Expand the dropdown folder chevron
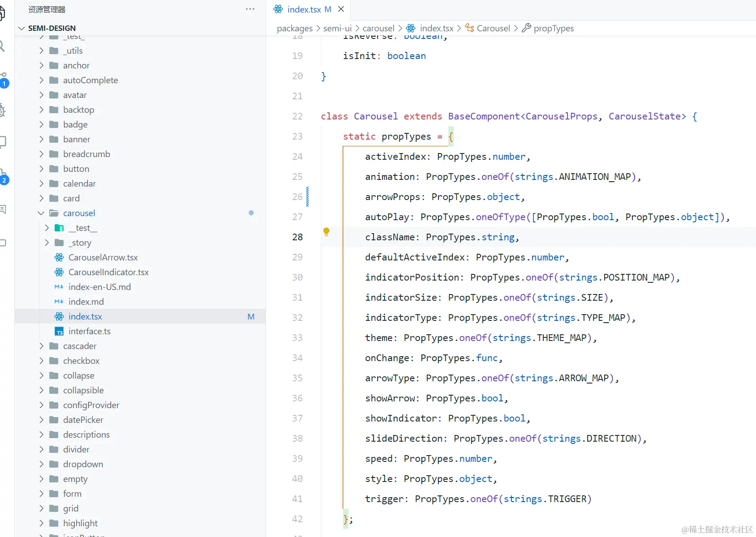Viewport: 756px width, 537px height. click(41, 464)
